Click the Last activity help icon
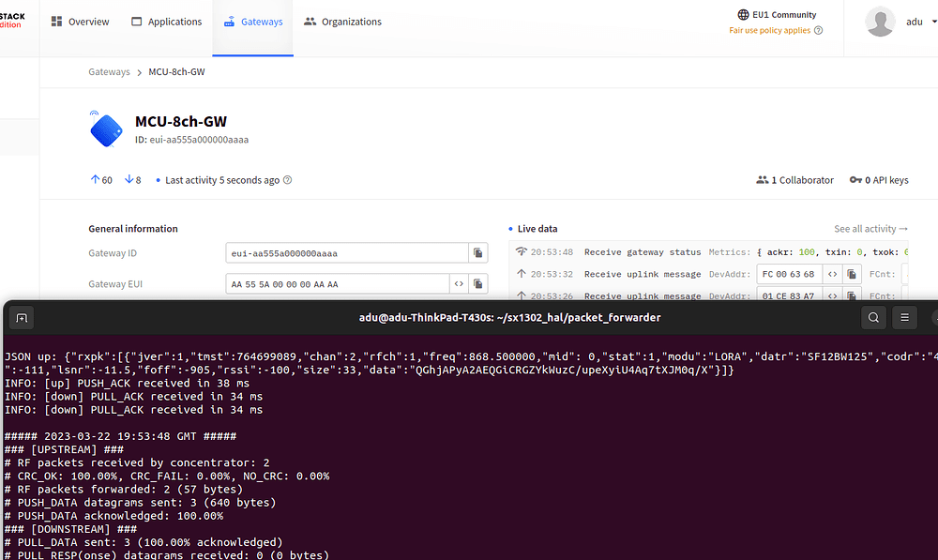This screenshot has width=938, height=560. click(287, 180)
